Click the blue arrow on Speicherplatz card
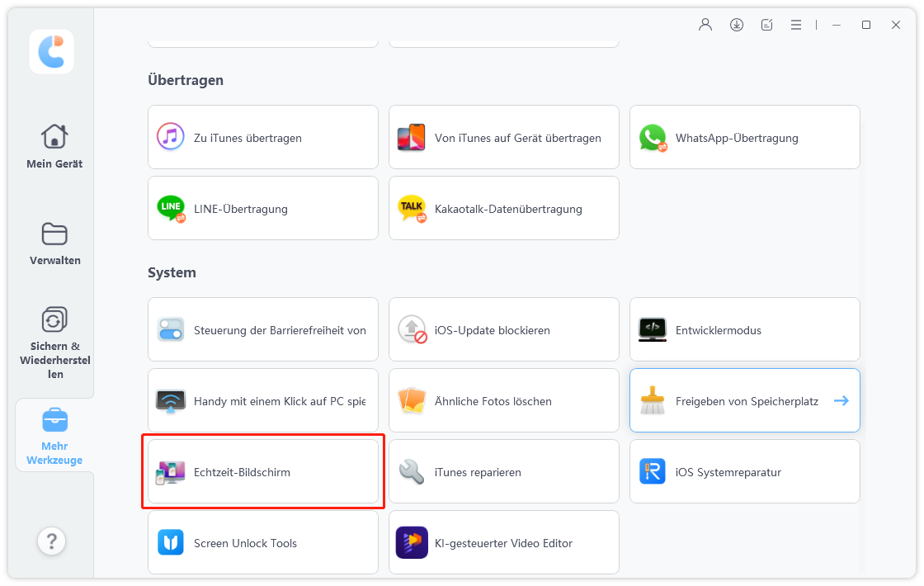Image resolution: width=924 pixels, height=586 pixels. point(841,401)
